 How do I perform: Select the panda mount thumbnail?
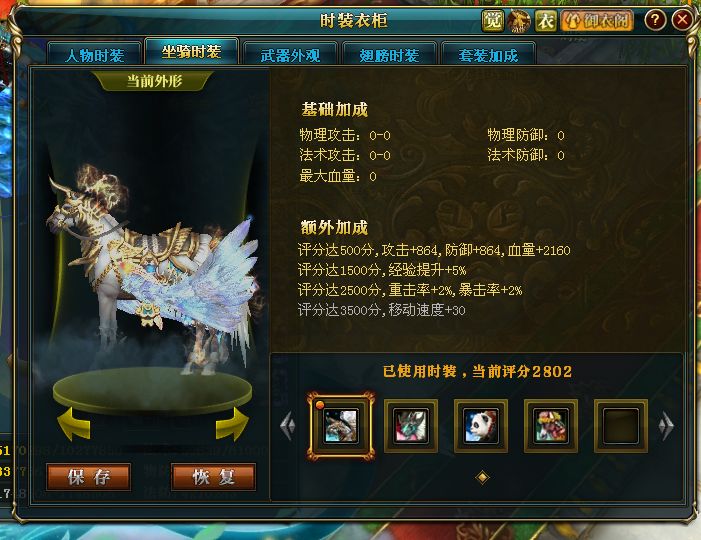coord(481,426)
